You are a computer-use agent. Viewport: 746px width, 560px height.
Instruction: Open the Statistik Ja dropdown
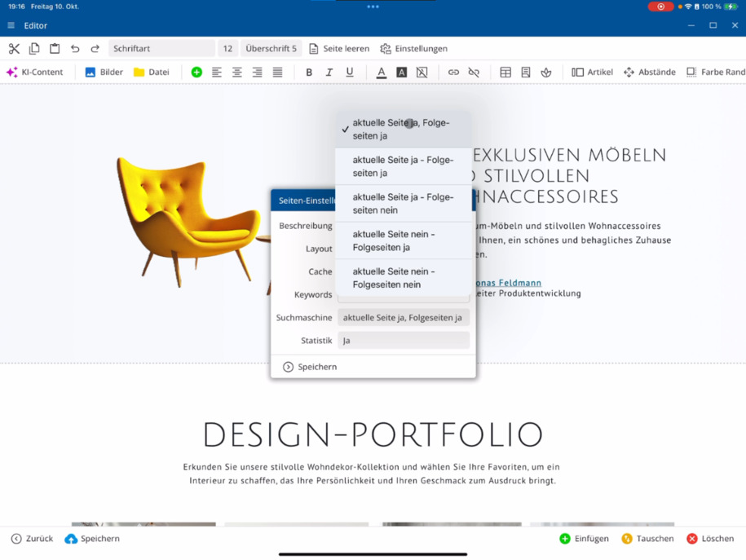(x=404, y=340)
